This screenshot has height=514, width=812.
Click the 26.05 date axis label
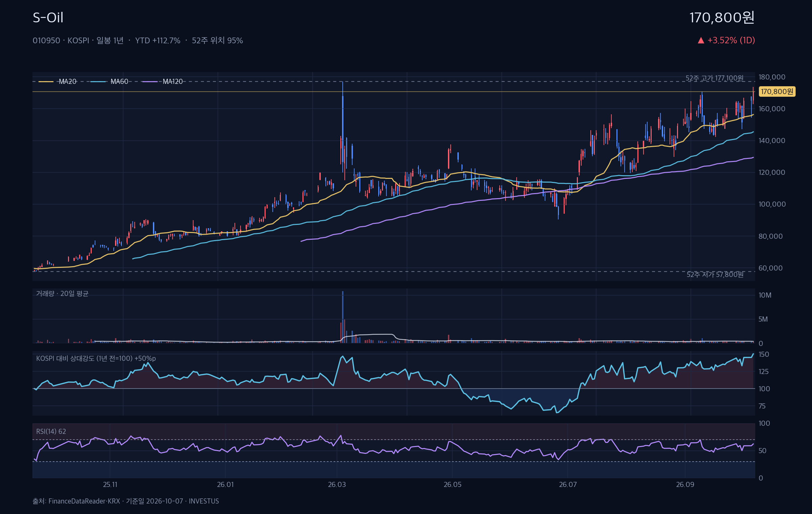[x=452, y=485]
